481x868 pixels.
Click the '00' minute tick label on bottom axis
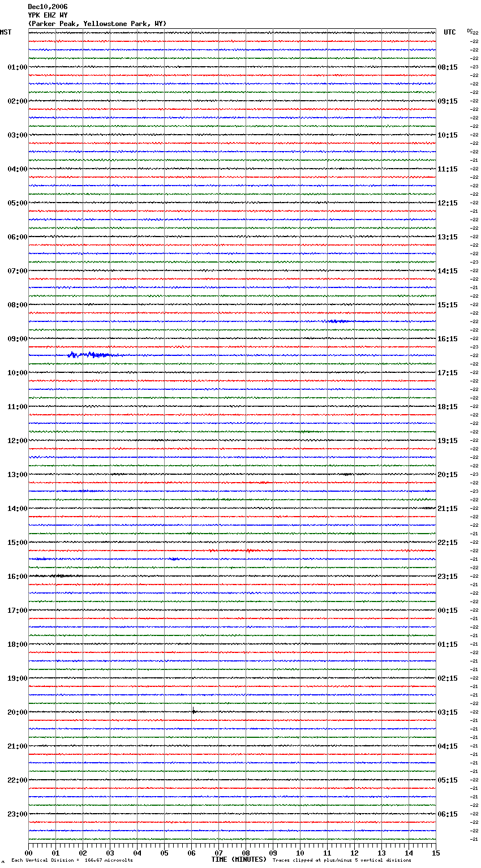[28, 853]
